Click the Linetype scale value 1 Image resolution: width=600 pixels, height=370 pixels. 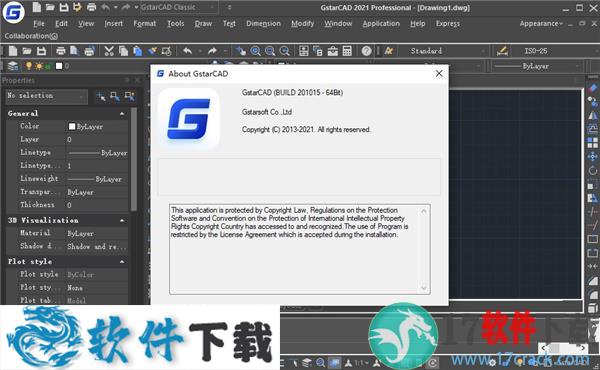point(97,166)
